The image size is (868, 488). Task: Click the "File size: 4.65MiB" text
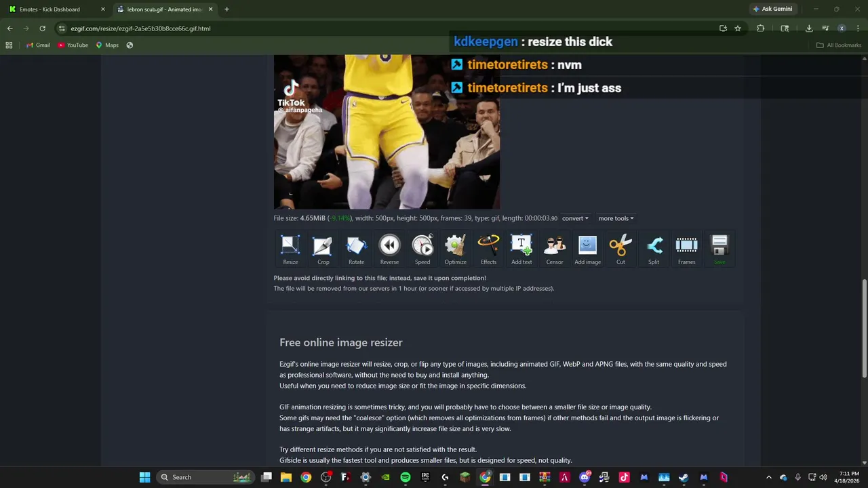[299, 218]
